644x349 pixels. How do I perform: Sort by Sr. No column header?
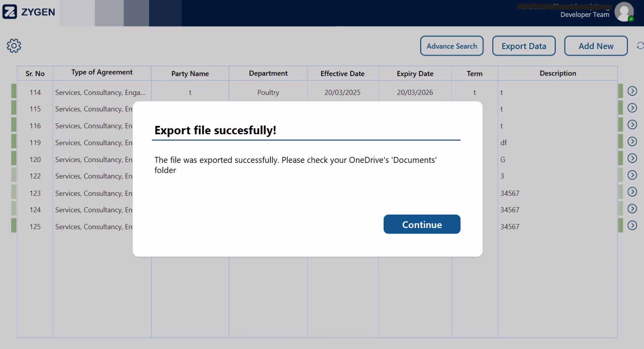[35, 74]
